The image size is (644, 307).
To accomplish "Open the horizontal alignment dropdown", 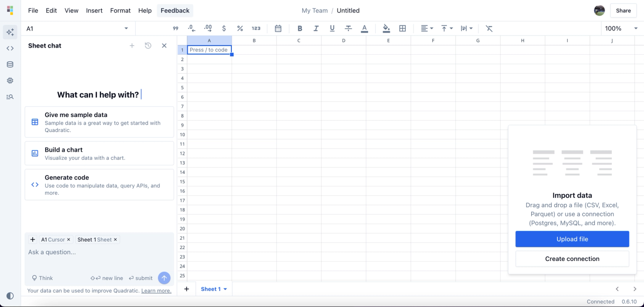I will 426,28.
